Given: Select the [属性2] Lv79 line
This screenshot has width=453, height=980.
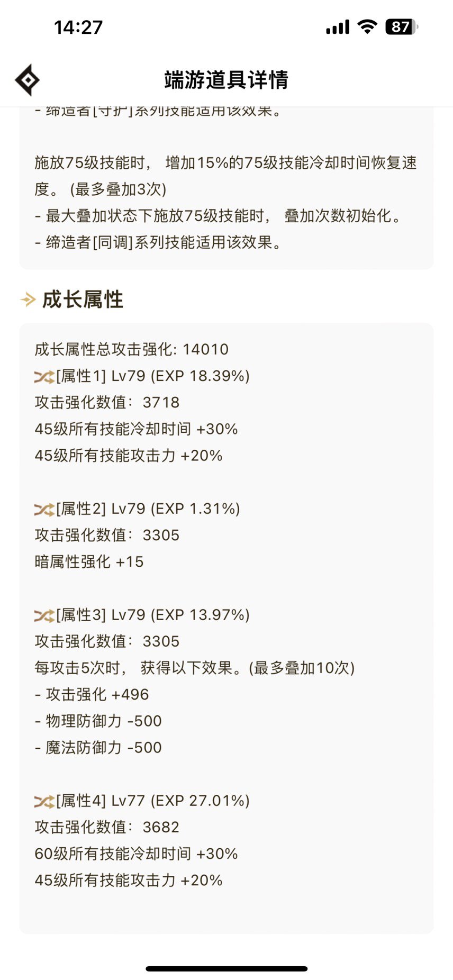Looking at the screenshot, I should [138, 509].
